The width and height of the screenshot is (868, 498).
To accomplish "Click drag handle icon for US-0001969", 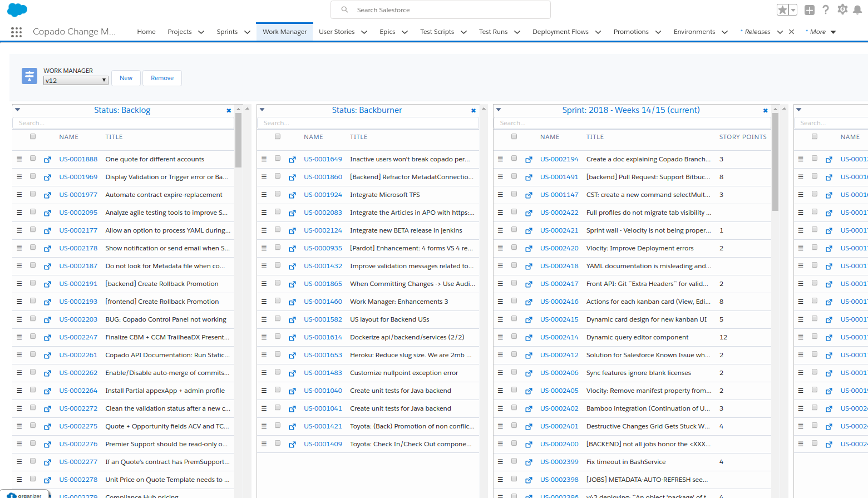I will pyautogui.click(x=19, y=177).
